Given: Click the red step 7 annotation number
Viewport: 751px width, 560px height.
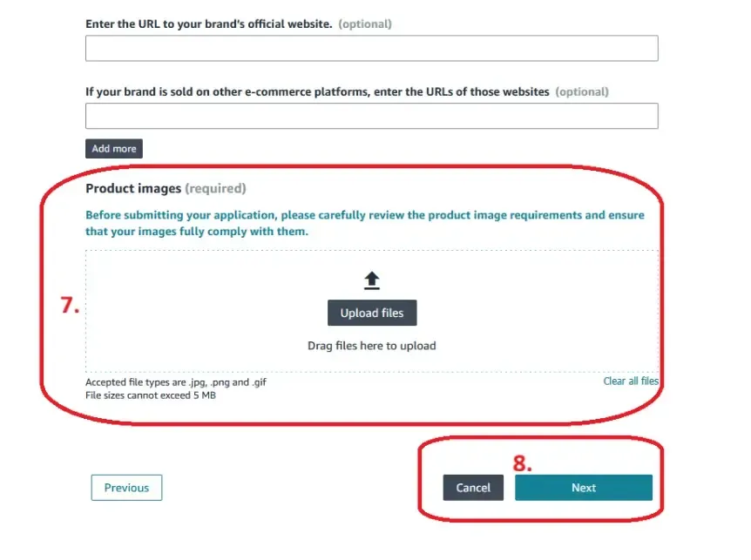Looking at the screenshot, I should pyautogui.click(x=70, y=307).
